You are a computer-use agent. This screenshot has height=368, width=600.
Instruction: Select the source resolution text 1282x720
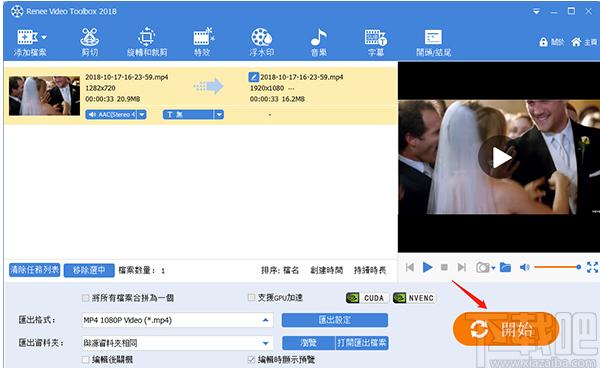(x=100, y=88)
